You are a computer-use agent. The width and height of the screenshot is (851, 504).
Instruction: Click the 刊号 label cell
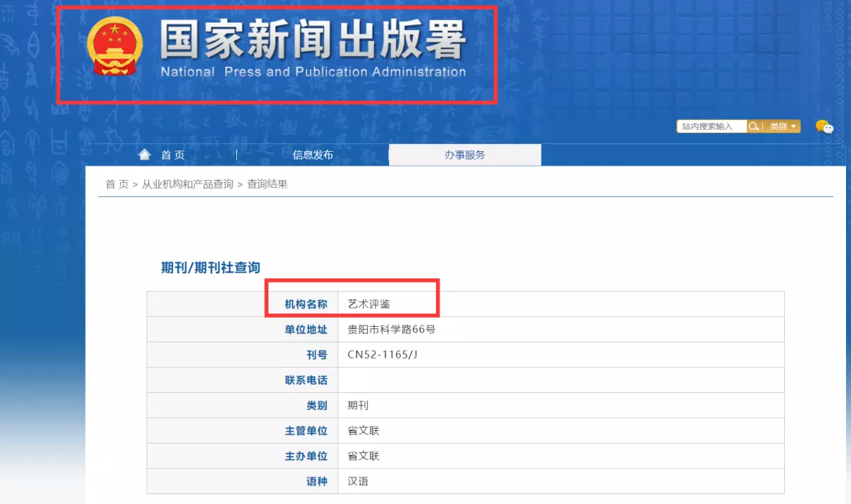[242, 355]
